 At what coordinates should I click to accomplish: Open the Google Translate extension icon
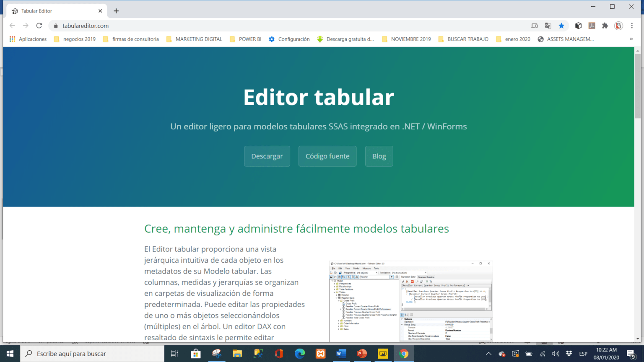548,26
